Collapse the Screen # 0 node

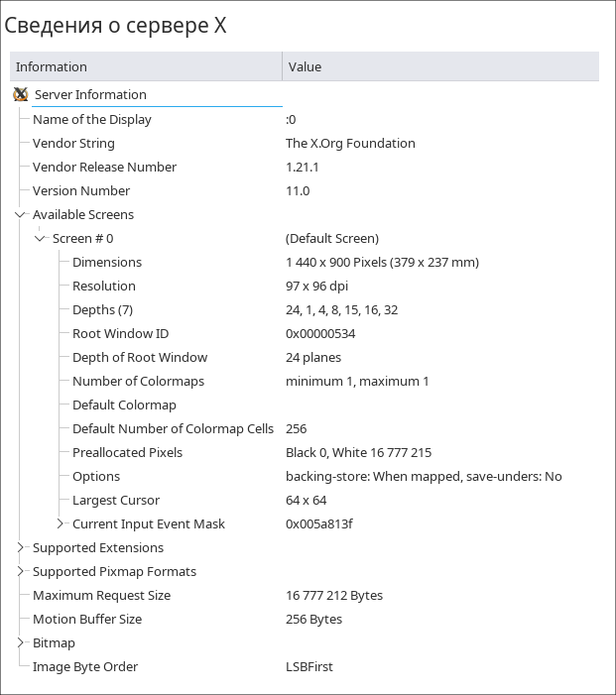pos(41,238)
